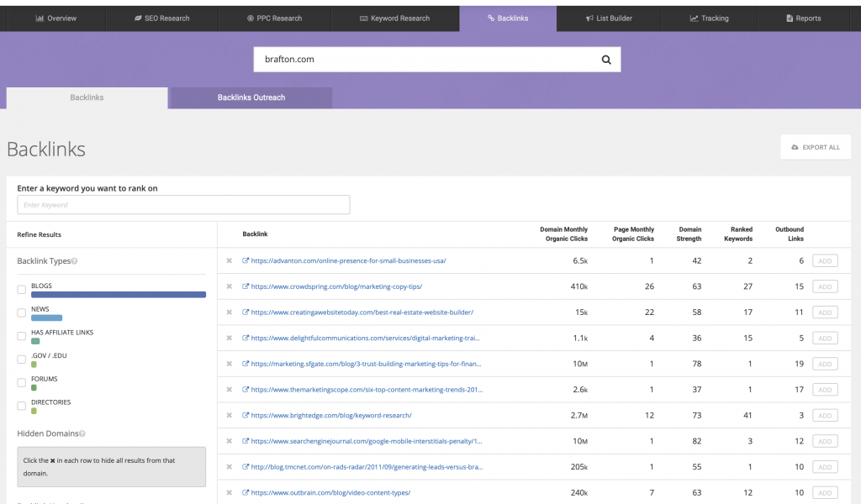Select the DIRECTORIES checkbox

tap(22, 406)
